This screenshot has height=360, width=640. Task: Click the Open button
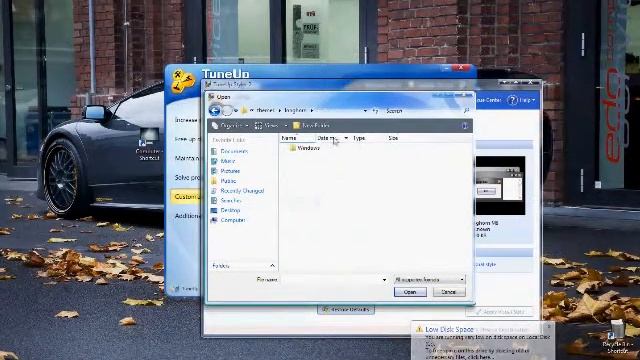point(410,292)
